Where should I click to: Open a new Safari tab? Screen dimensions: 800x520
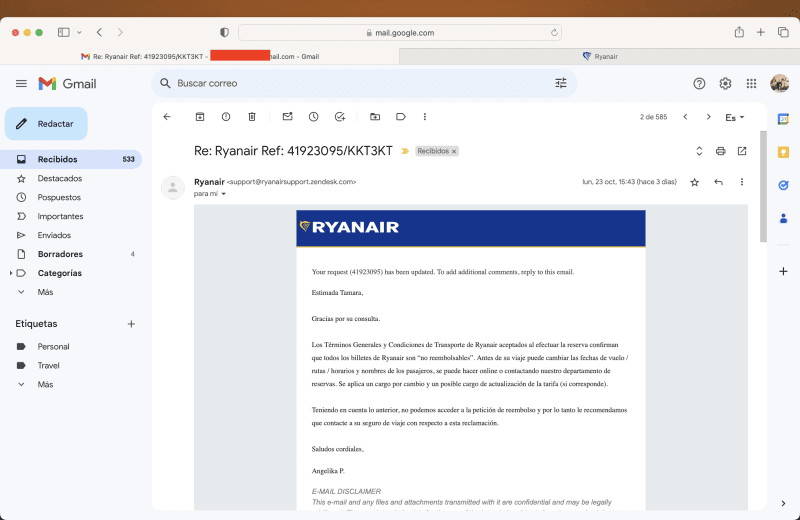click(x=761, y=32)
